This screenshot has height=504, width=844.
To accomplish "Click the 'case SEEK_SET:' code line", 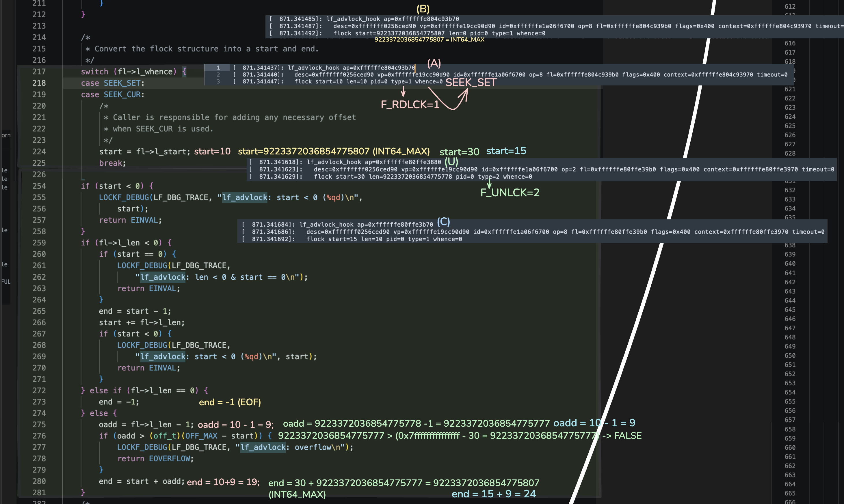I will 112,83.
